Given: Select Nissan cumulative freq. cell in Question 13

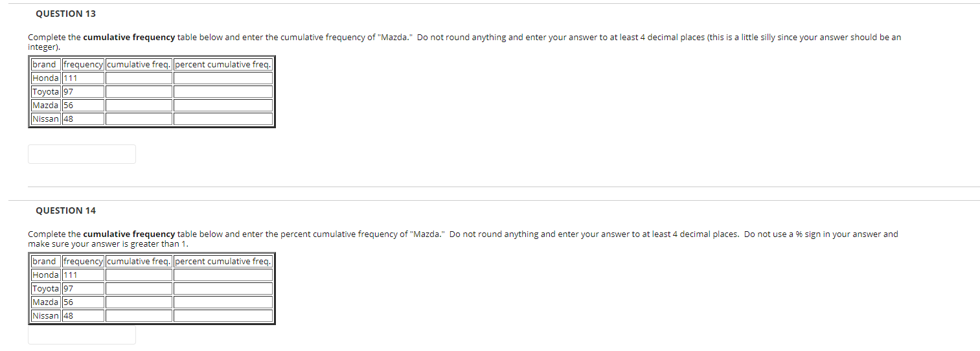Looking at the screenshot, I should pos(139,119).
